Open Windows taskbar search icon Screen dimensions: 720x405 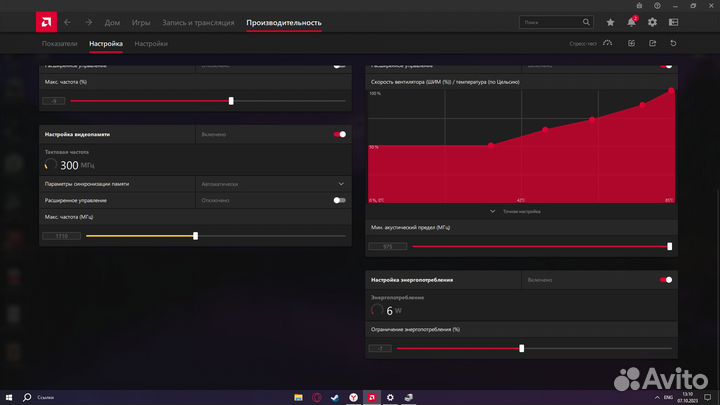pos(27,397)
